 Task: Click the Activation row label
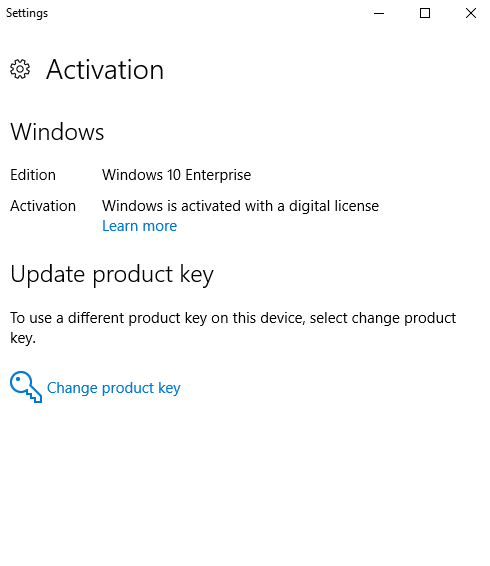(x=43, y=206)
